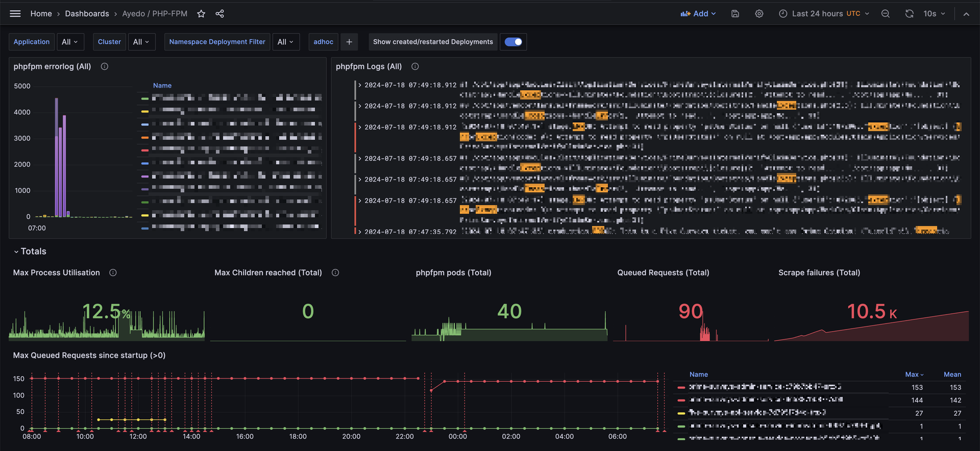Sort queued requests legend by Name
Image resolution: width=980 pixels, height=451 pixels.
pos(699,374)
